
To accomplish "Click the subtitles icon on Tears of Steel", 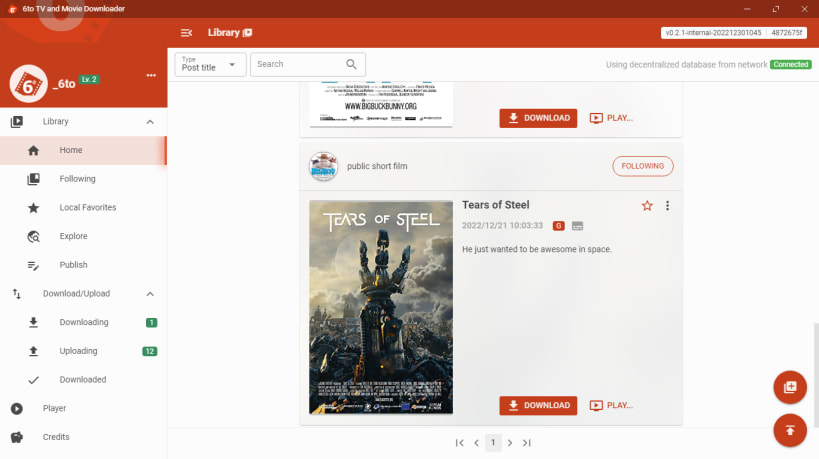I will click(x=577, y=226).
